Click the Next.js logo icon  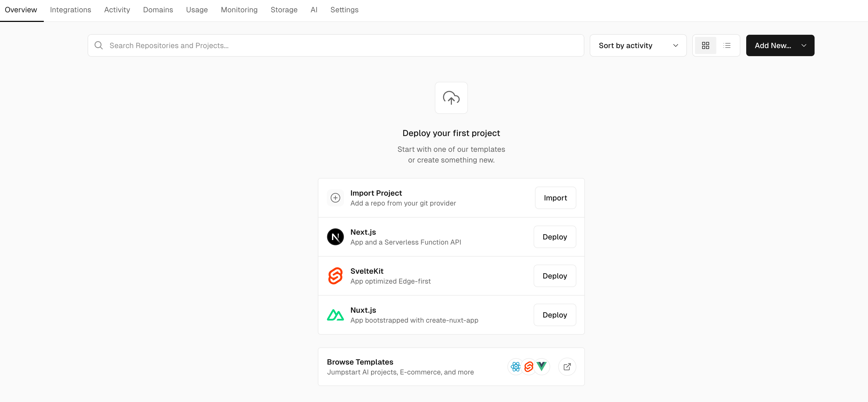(335, 237)
